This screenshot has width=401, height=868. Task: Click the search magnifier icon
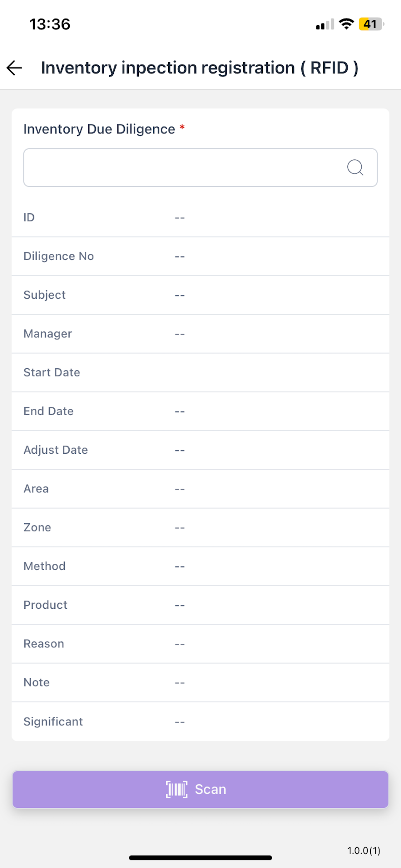coord(355,167)
